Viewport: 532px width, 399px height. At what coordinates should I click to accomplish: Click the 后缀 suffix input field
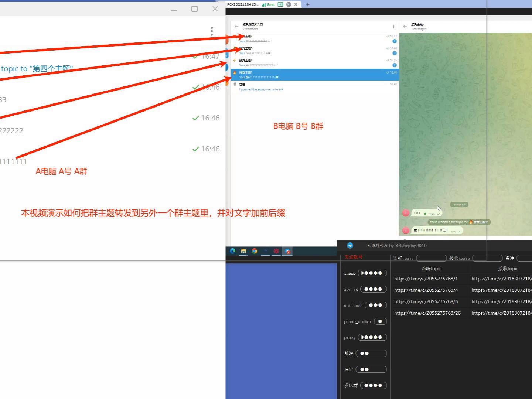click(371, 369)
